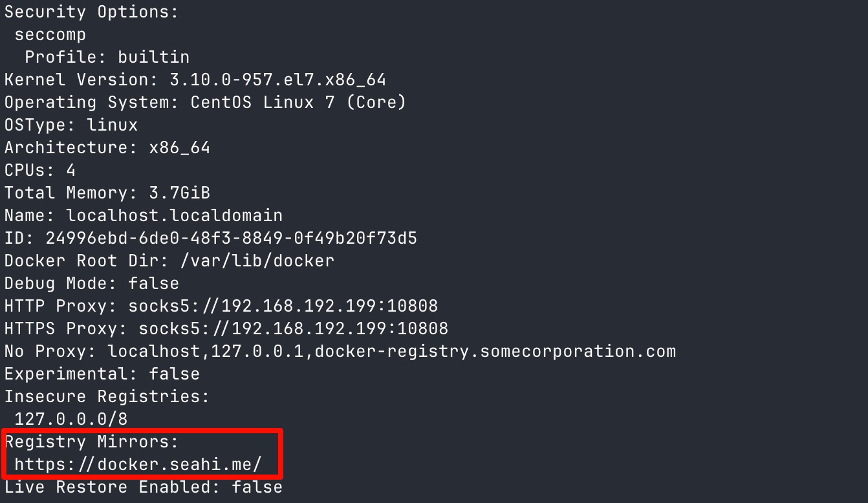868x503 pixels.
Task: Click the HTTPS Proxy socks5 address
Action: tap(294, 328)
